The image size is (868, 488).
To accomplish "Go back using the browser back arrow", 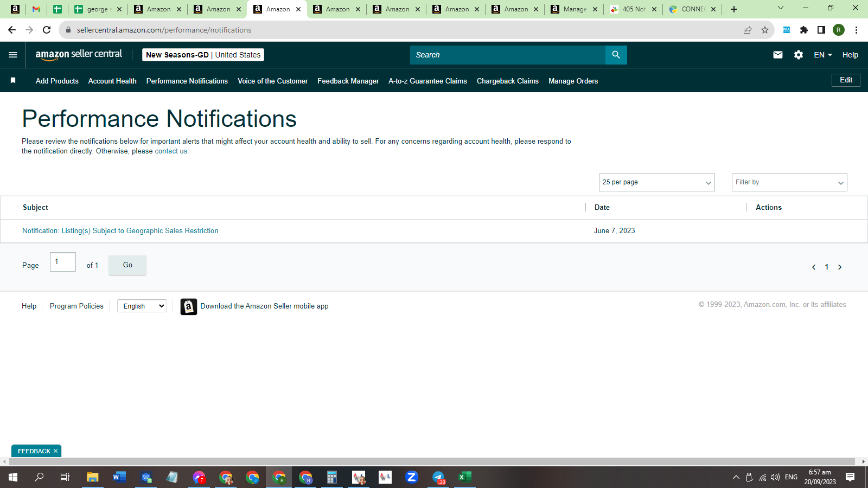I will 12,30.
